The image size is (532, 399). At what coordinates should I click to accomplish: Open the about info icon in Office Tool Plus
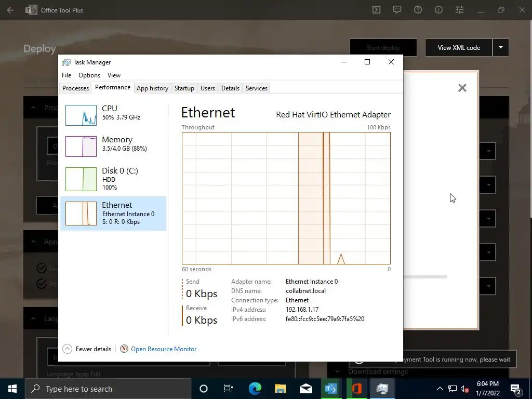pos(438,10)
